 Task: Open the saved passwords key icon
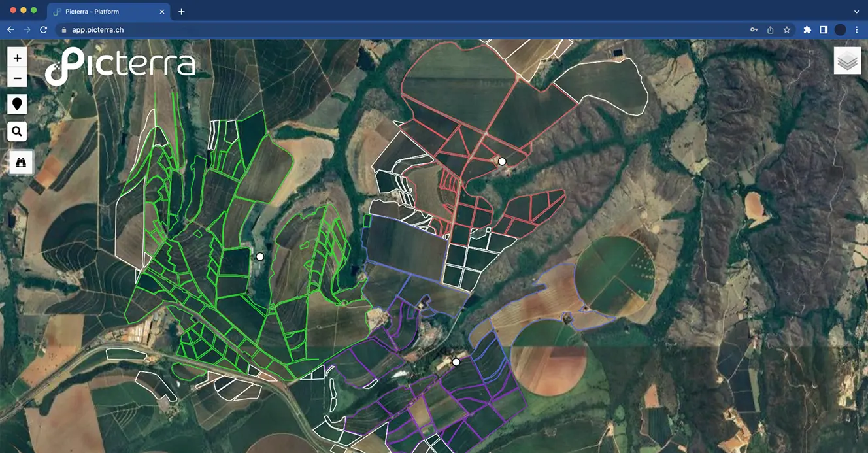[754, 30]
